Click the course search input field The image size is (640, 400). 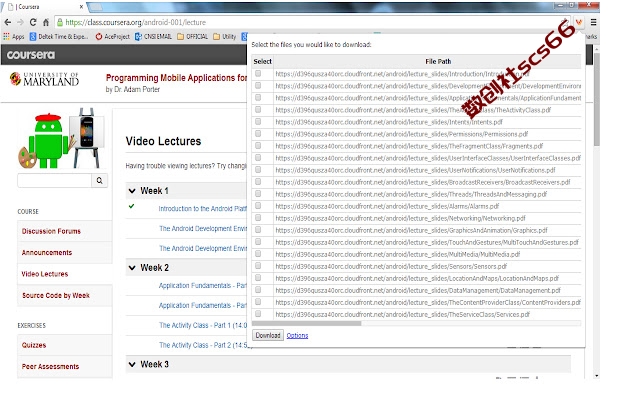(x=54, y=180)
